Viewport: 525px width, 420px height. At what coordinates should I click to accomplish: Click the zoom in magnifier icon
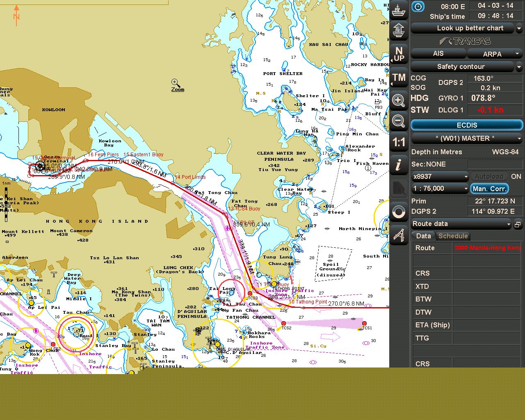coord(398,100)
